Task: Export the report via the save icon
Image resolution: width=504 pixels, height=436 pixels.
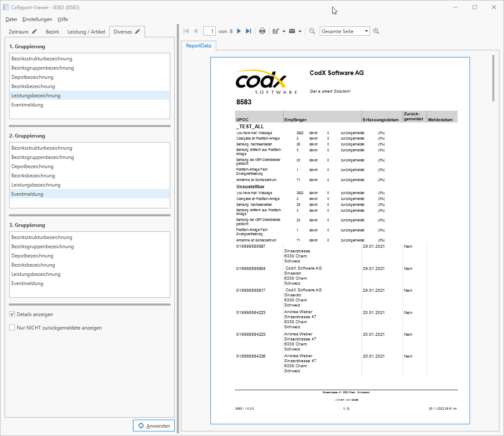Action: pyautogui.click(x=275, y=31)
